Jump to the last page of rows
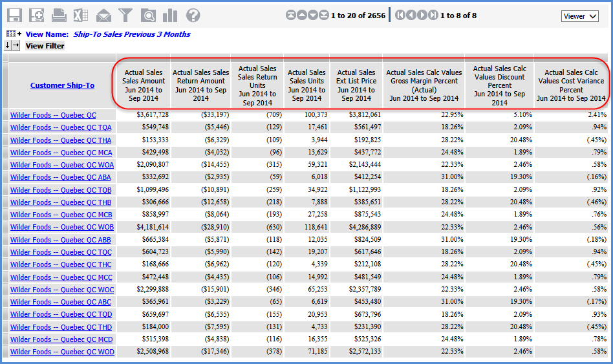The height and width of the screenshot is (364, 613). tap(324, 16)
